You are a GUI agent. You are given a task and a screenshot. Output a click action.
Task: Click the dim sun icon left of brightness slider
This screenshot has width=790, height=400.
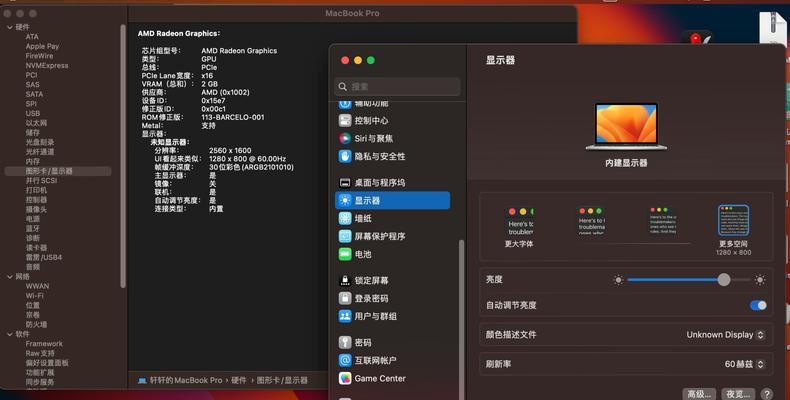pyautogui.click(x=619, y=280)
